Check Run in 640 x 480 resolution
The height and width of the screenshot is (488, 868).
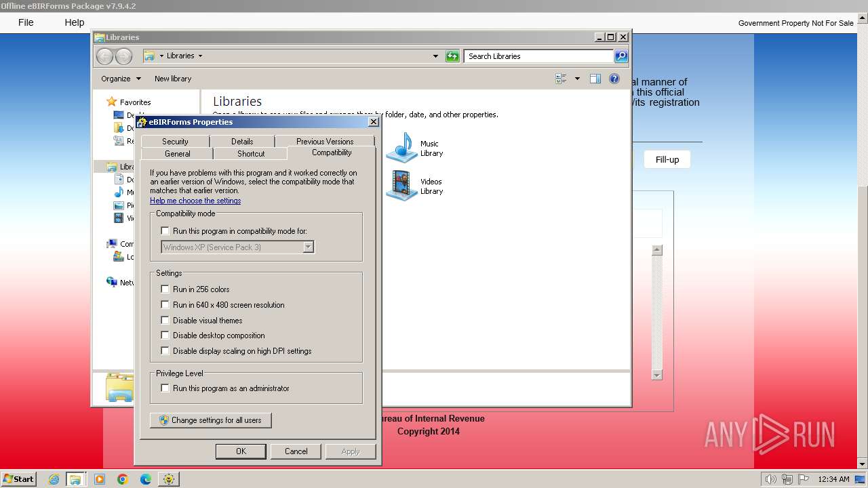[165, 305]
